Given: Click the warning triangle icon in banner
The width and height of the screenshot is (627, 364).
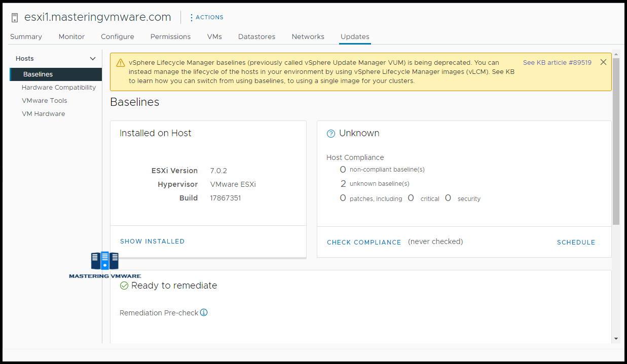Looking at the screenshot, I should 120,63.
